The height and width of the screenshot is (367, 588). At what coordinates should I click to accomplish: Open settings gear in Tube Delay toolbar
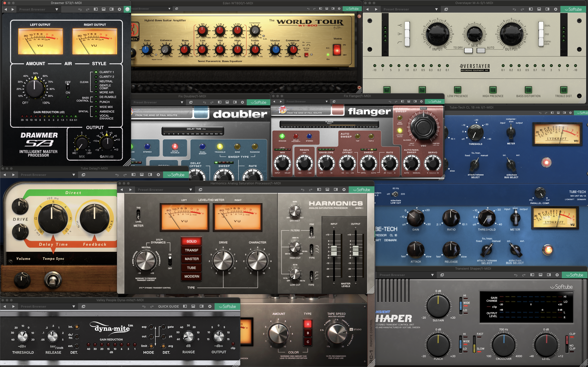(x=158, y=175)
